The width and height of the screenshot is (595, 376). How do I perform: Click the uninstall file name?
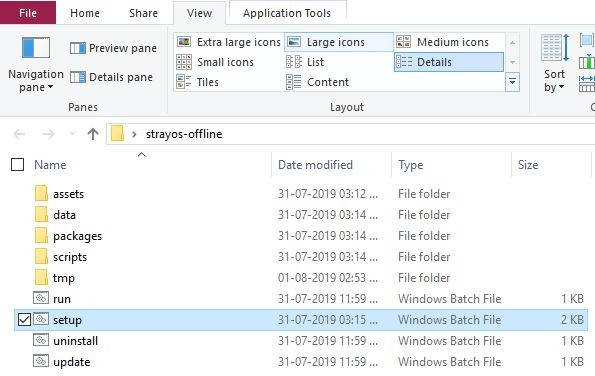[76, 341]
